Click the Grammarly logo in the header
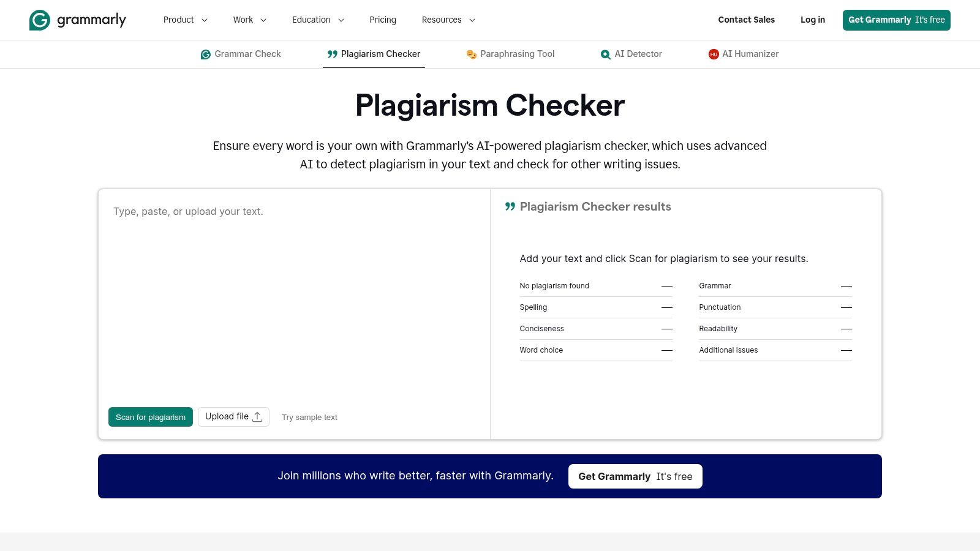This screenshot has height=551, width=980. point(77,20)
